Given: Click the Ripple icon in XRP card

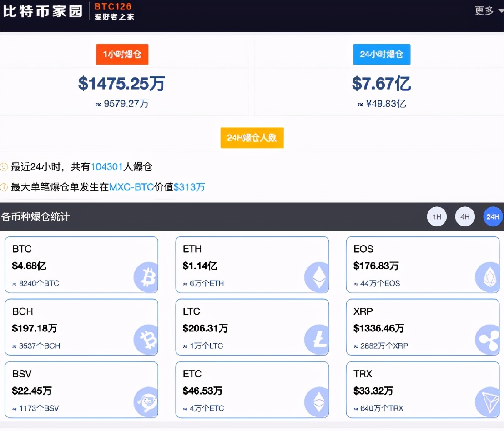Looking at the screenshot, I should coord(487,340).
